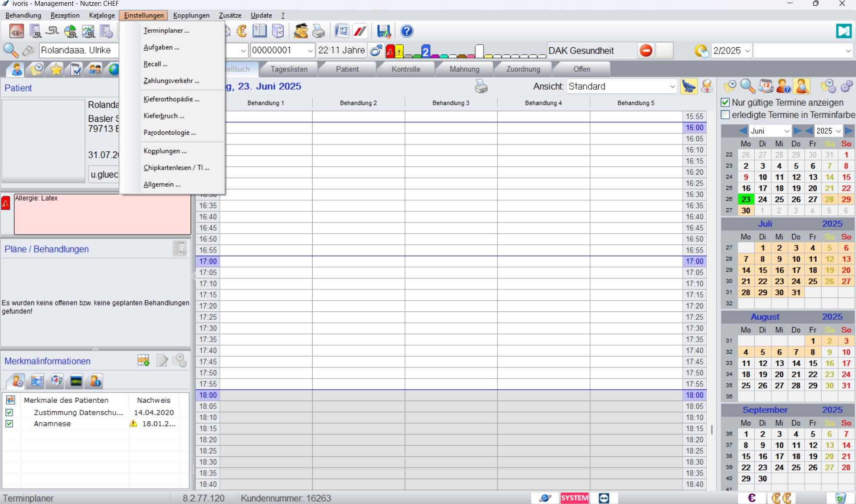Click the quarter refresh icon beside 2/2025
The height and width of the screenshot is (504, 856).
coord(701,51)
